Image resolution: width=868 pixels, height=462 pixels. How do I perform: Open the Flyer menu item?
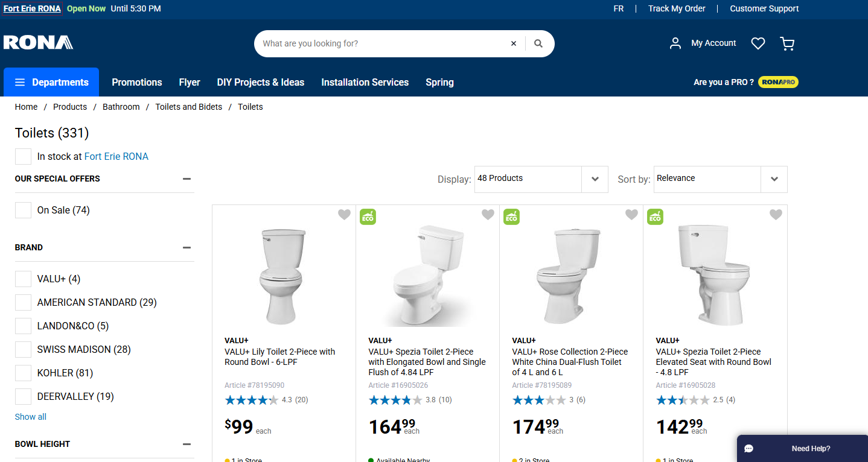tap(190, 82)
